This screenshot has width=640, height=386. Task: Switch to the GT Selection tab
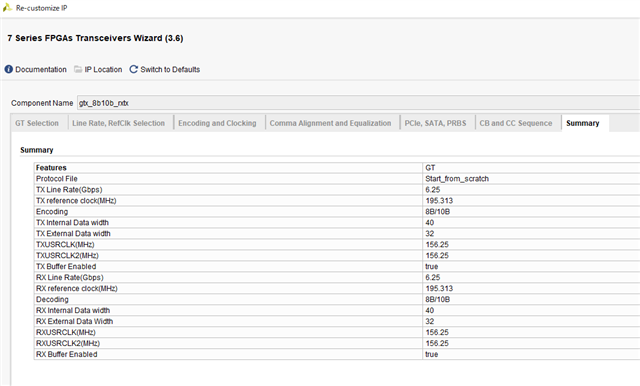point(37,123)
